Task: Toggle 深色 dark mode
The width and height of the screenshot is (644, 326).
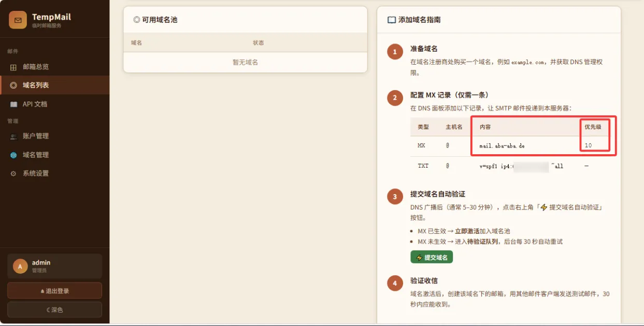Action: [54, 309]
